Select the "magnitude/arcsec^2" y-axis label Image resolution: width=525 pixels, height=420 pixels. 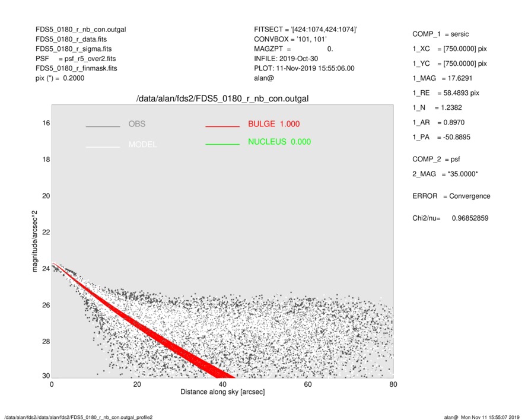[x=34, y=241]
